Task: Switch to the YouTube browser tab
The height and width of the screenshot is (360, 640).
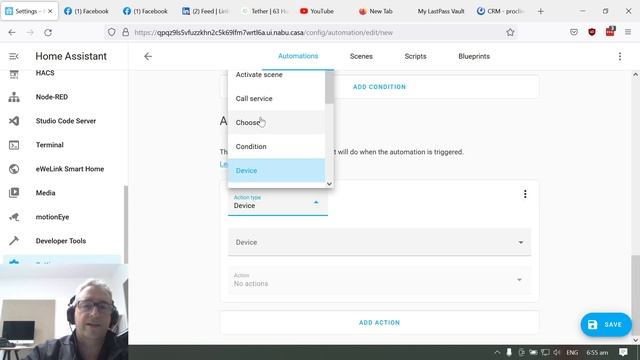Action: 322,11
